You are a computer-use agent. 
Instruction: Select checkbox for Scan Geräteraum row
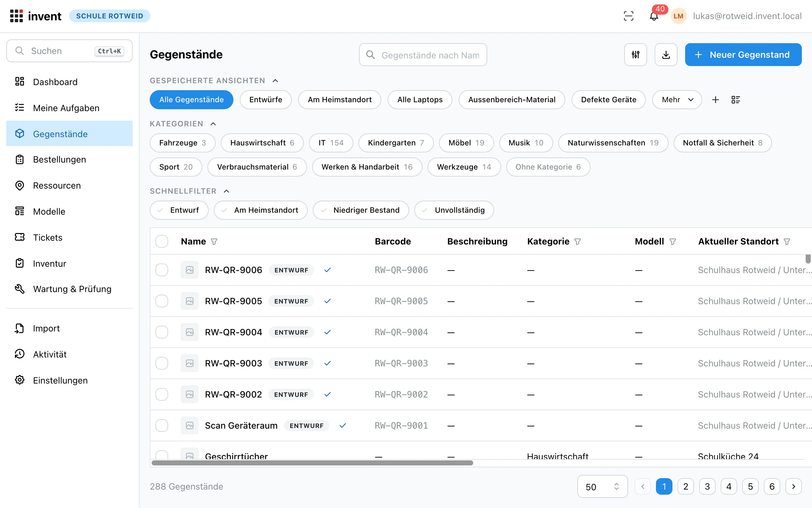[x=162, y=425]
